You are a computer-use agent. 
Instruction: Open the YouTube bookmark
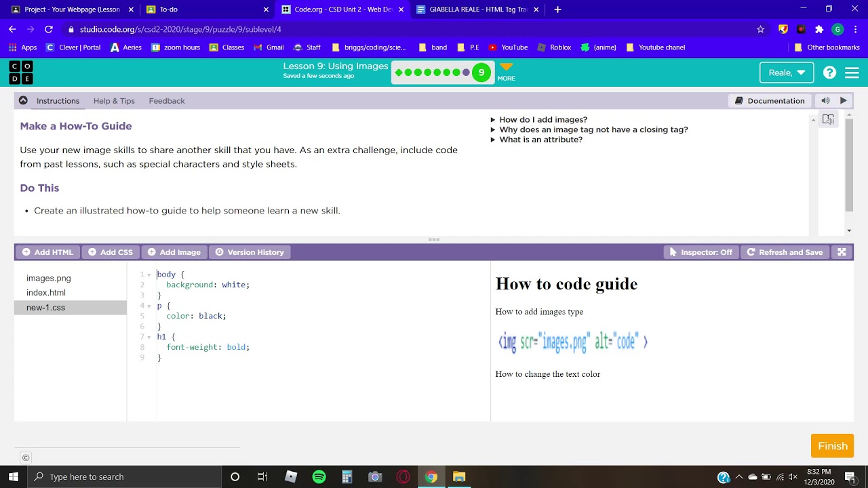(508, 47)
